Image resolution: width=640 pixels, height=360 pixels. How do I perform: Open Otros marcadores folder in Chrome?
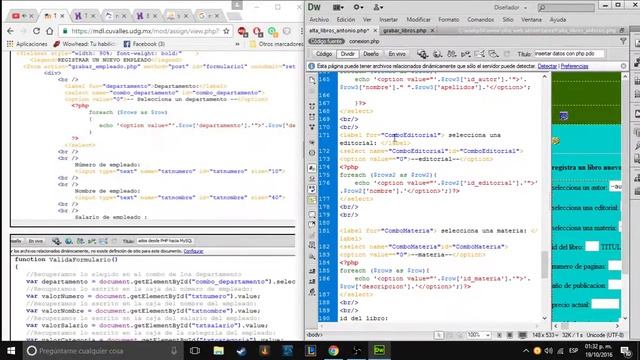tap(276, 44)
